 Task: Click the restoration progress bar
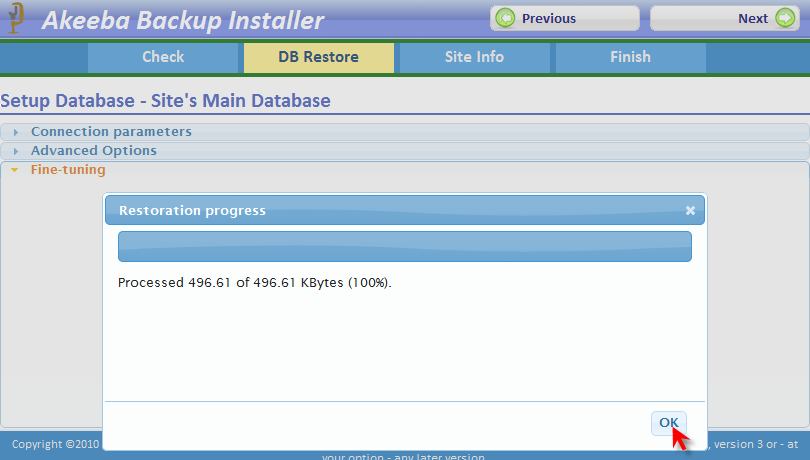coord(404,247)
